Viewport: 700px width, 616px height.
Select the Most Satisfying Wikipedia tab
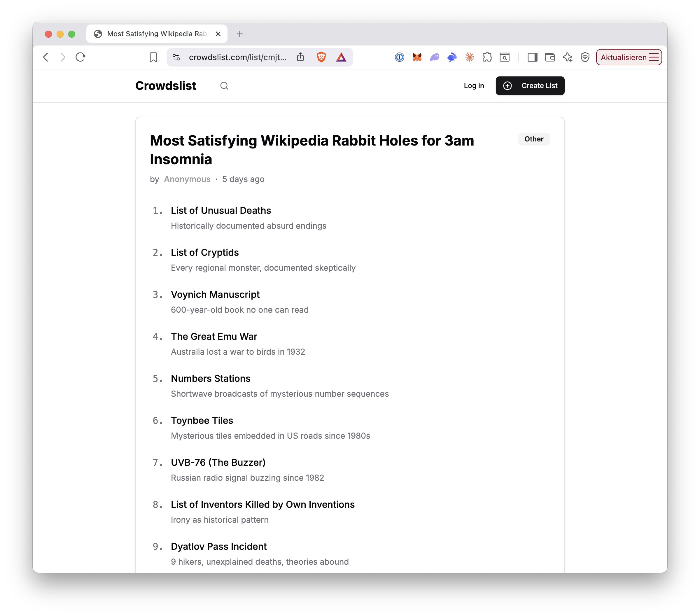click(x=157, y=34)
